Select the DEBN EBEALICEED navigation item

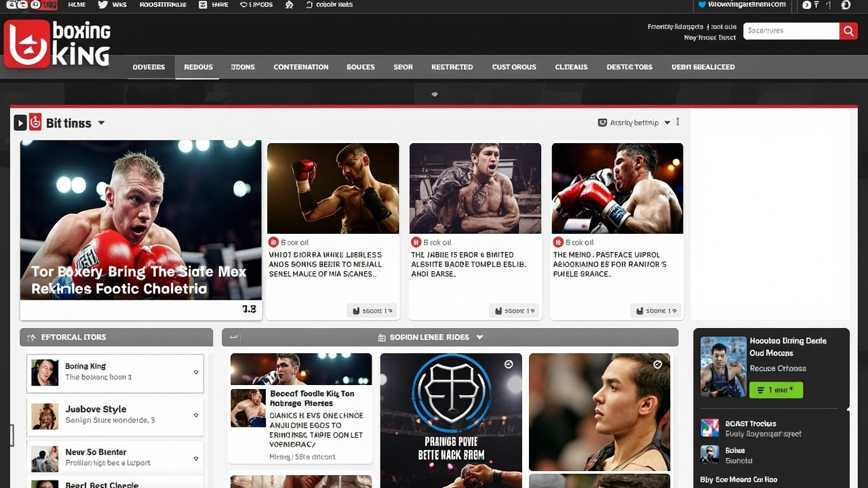703,67
